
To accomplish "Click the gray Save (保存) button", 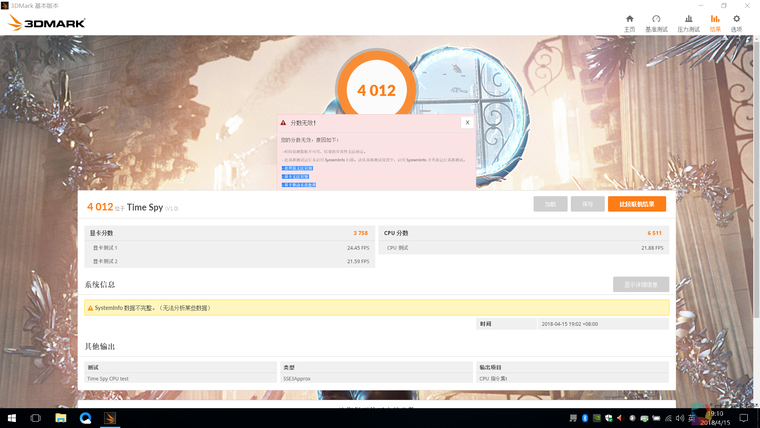I will tap(587, 204).
